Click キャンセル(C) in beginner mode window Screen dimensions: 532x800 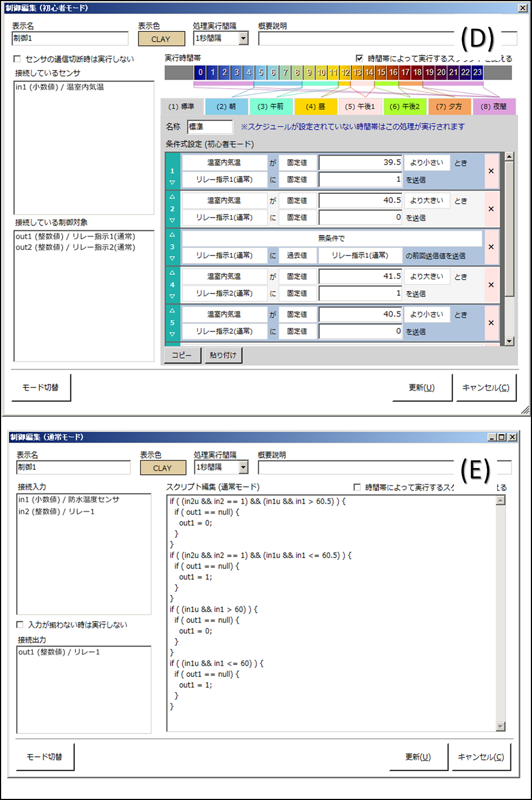click(x=486, y=387)
